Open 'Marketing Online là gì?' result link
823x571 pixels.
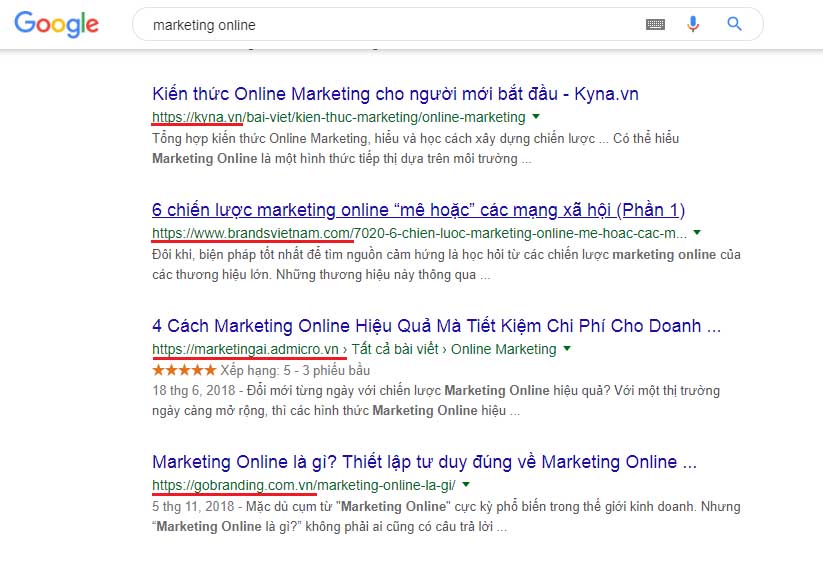[424, 462]
